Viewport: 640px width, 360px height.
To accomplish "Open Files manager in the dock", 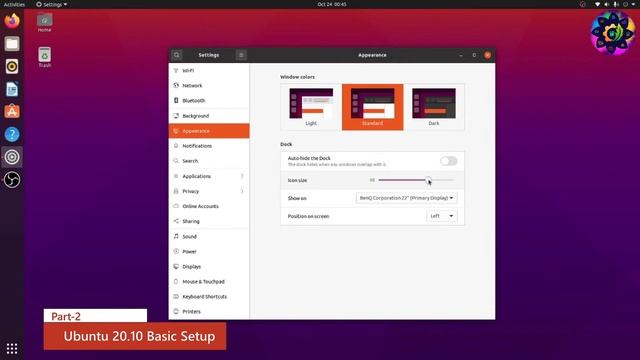I will (12, 44).
